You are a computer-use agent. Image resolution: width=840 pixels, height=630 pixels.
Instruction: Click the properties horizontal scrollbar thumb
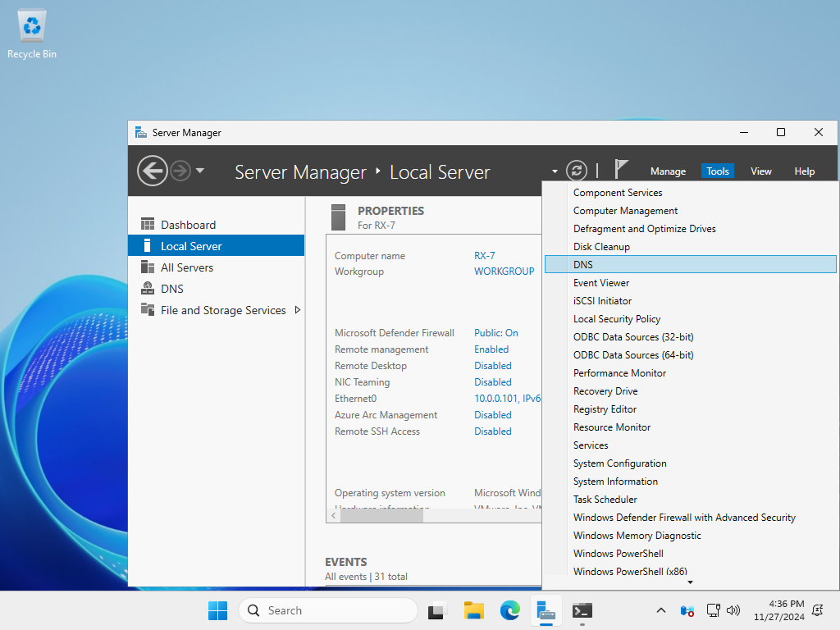382,515
